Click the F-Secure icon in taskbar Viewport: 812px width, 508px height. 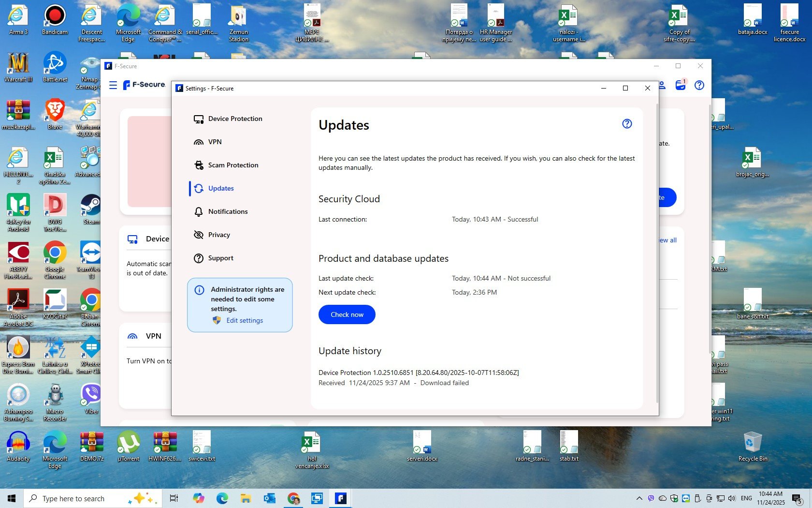tap(341, 498)
